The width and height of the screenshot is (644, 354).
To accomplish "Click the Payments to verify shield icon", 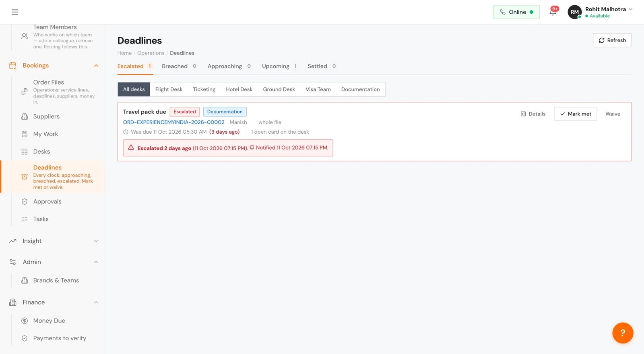I will pos(25,338).
